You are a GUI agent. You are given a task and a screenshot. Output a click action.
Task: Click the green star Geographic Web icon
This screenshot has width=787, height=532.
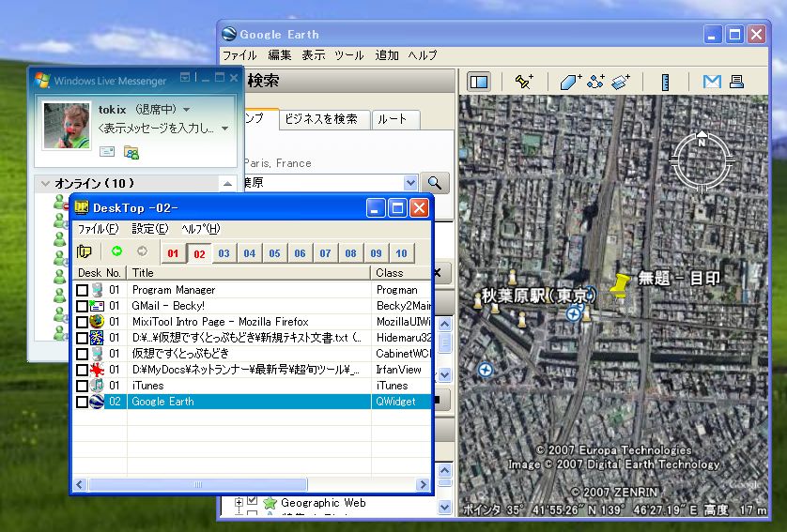coord(270,502)
